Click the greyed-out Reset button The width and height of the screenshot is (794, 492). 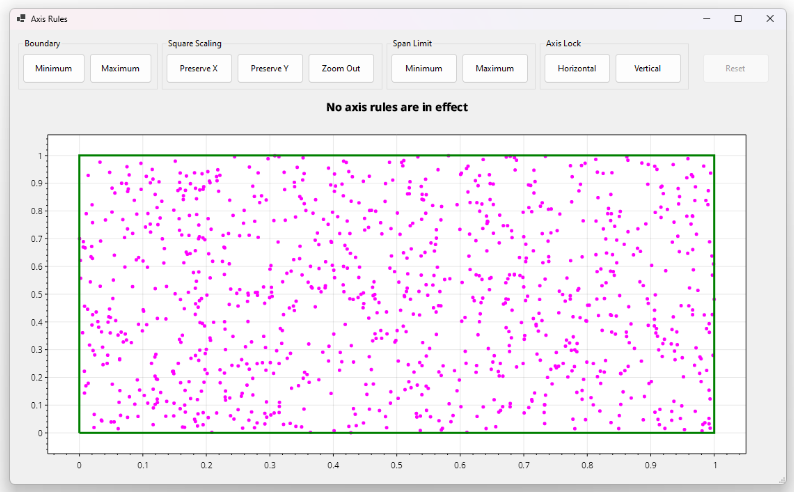pos(735,68)
